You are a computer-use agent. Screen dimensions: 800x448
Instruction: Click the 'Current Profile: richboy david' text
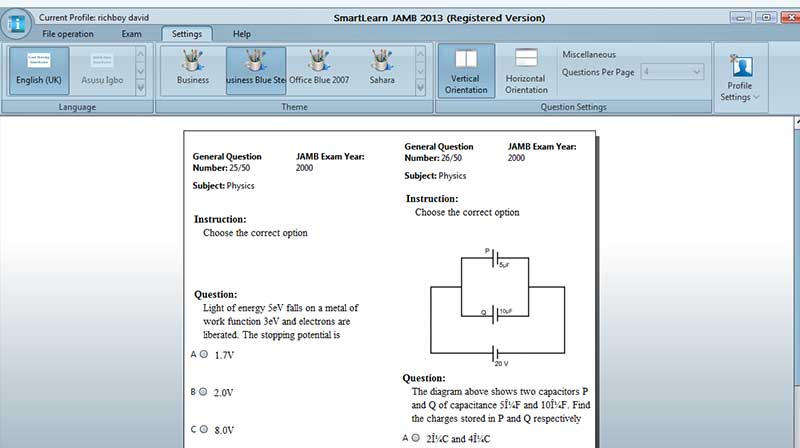(x=94, y=17)
